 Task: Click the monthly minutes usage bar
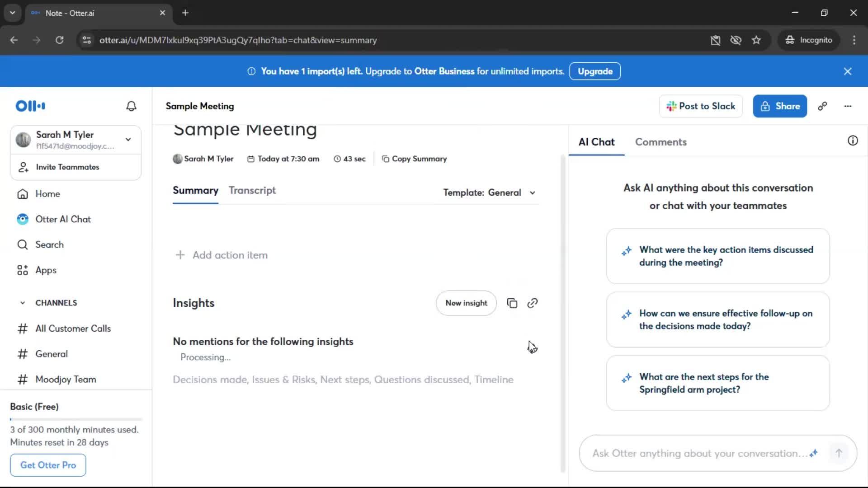coord(75,419)
